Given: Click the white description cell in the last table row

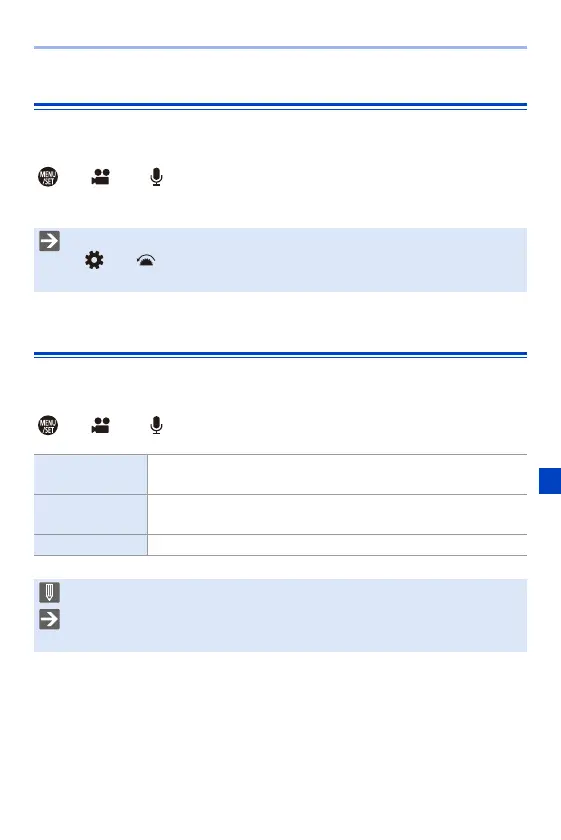Looking at the screenshot, I should click(338, 545).
